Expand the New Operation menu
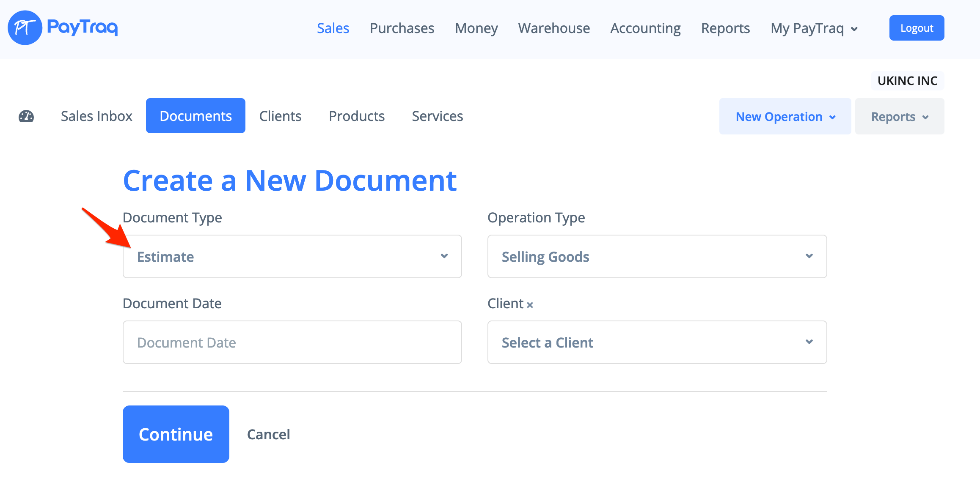The image size is (980, 482). (785, 117)
